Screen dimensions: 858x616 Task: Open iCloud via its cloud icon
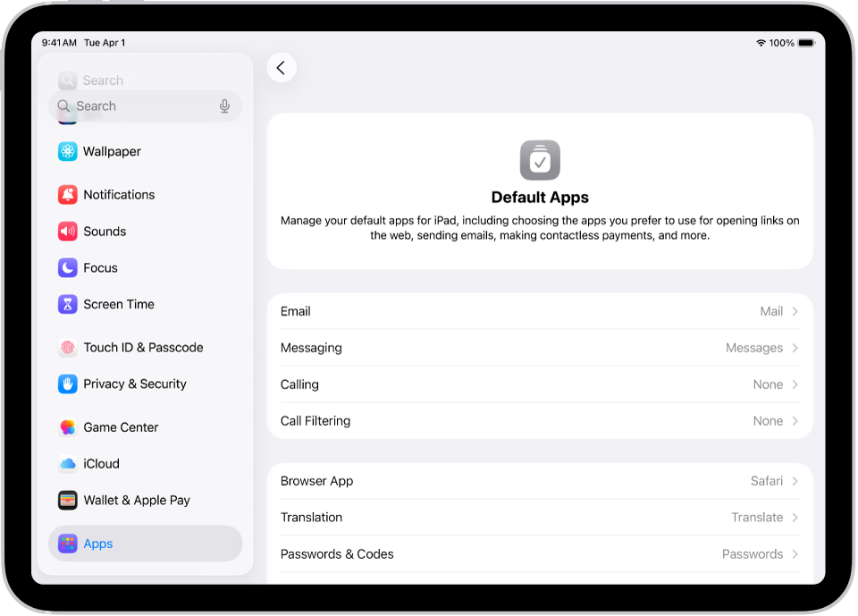click(68, 464)
